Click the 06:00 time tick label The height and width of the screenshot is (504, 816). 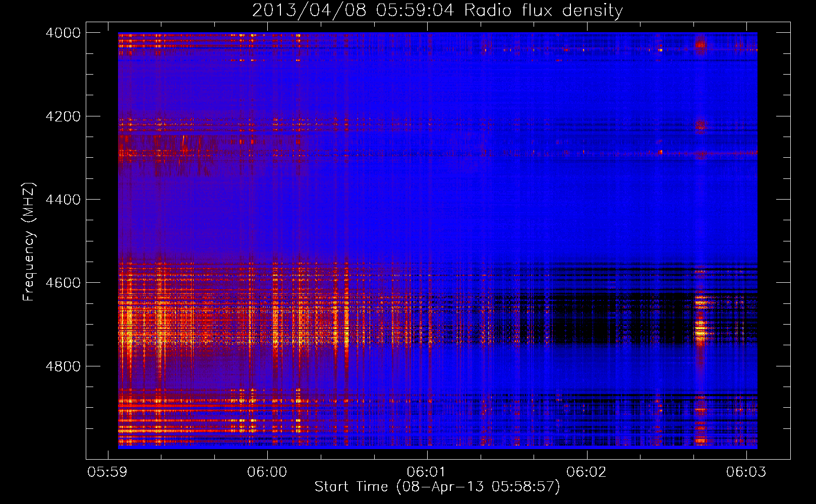coord(267,472)
